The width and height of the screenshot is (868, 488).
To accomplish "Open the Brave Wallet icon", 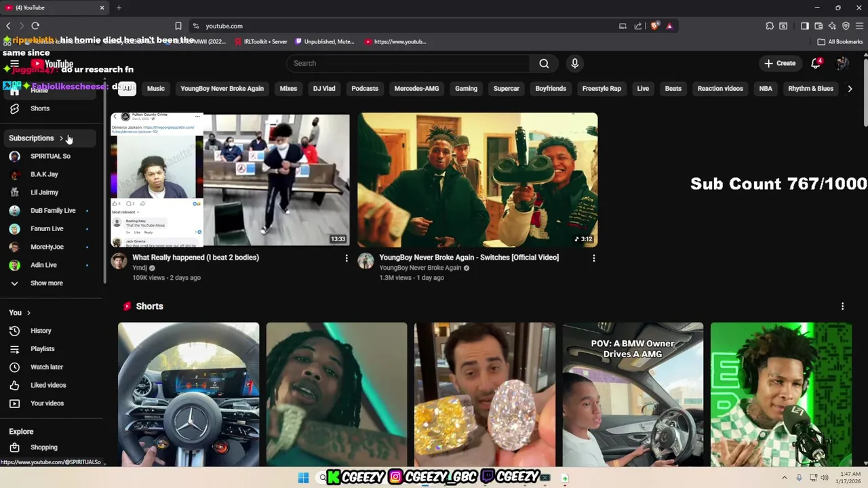I will tap(818, 26).
